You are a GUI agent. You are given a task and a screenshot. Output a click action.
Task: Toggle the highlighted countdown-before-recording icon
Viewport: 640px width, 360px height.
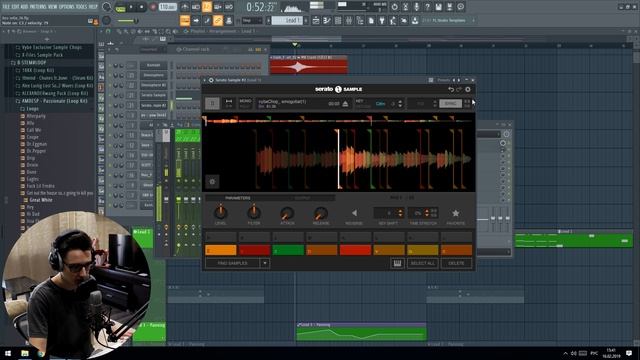click(207, 7)
